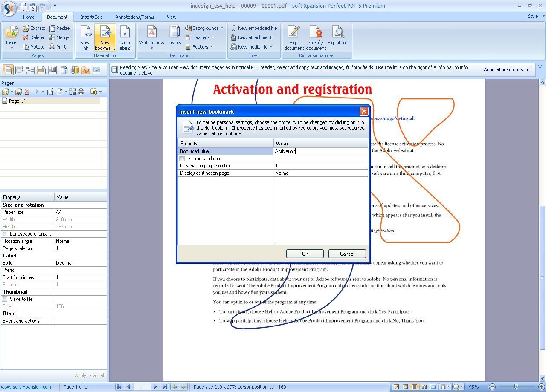Toggle the facing pages book view in status bar
This screenshot has width=546, height=392.
(424, 387)
